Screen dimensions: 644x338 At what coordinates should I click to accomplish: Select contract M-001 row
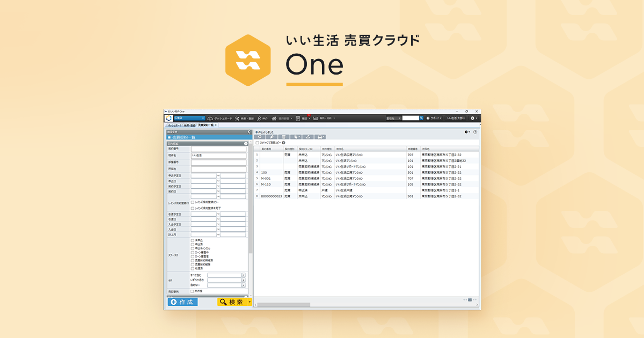tap(367, 178)
